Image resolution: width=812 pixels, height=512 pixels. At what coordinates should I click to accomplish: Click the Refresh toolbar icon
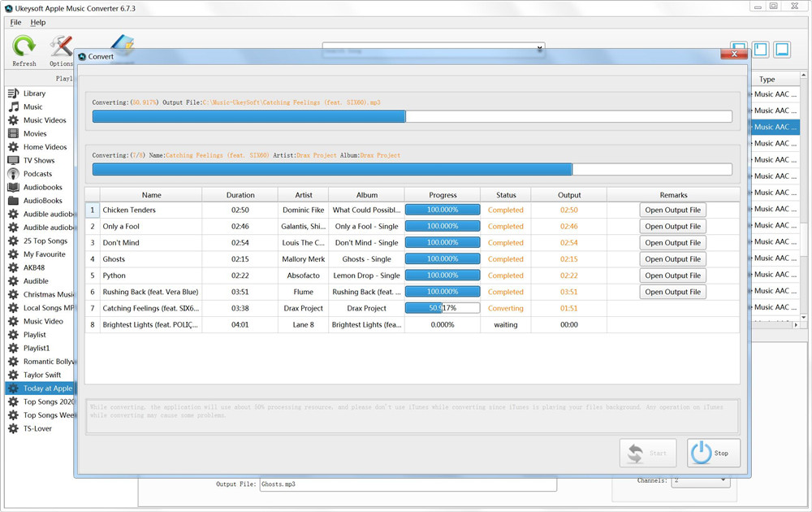coord(24,46)
